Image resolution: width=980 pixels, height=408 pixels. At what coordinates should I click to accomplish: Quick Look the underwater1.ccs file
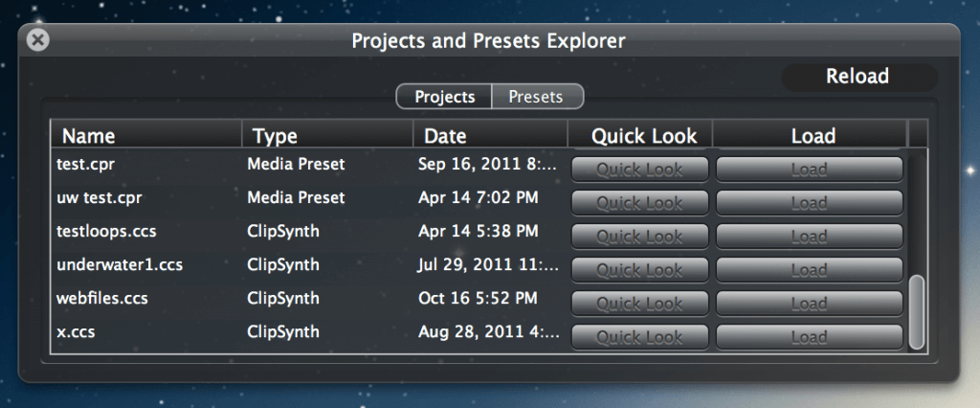pos(640,270)
